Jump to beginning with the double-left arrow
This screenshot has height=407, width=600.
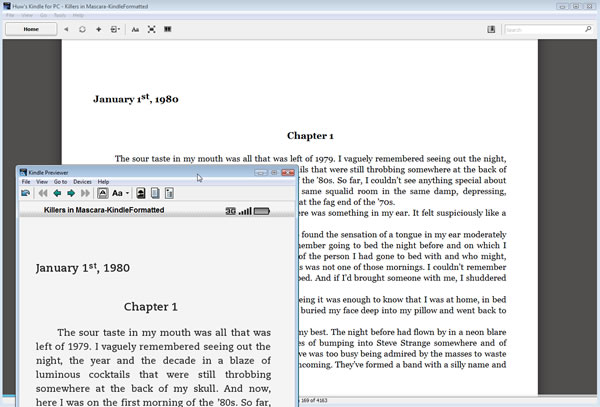point(43,193)
